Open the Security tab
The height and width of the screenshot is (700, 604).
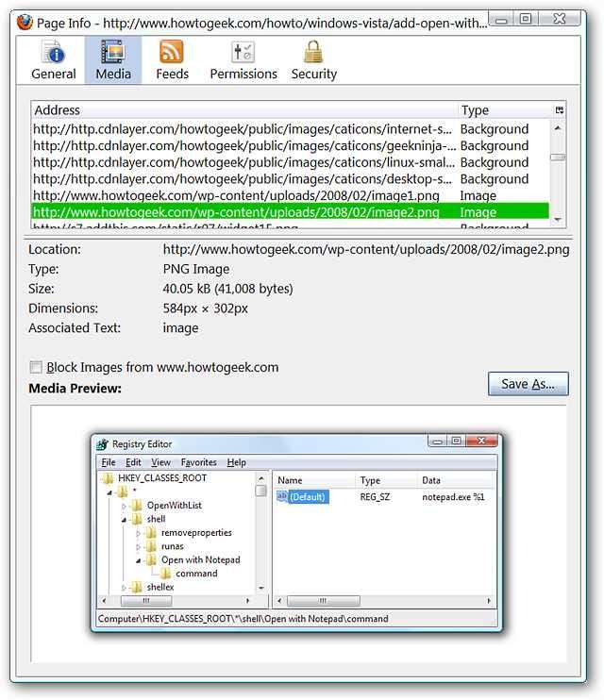(x=313, y=60)
